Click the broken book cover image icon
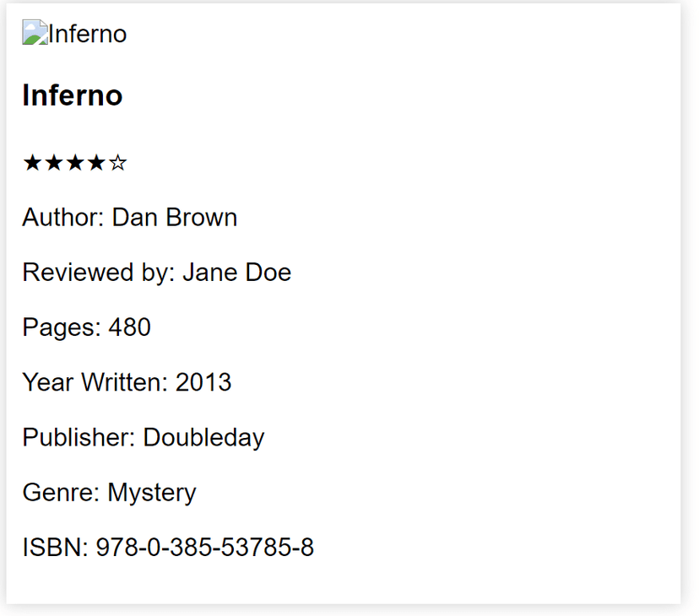Image resolution: width=699 pixels, height=616 pixels. (x=35, y=34)
